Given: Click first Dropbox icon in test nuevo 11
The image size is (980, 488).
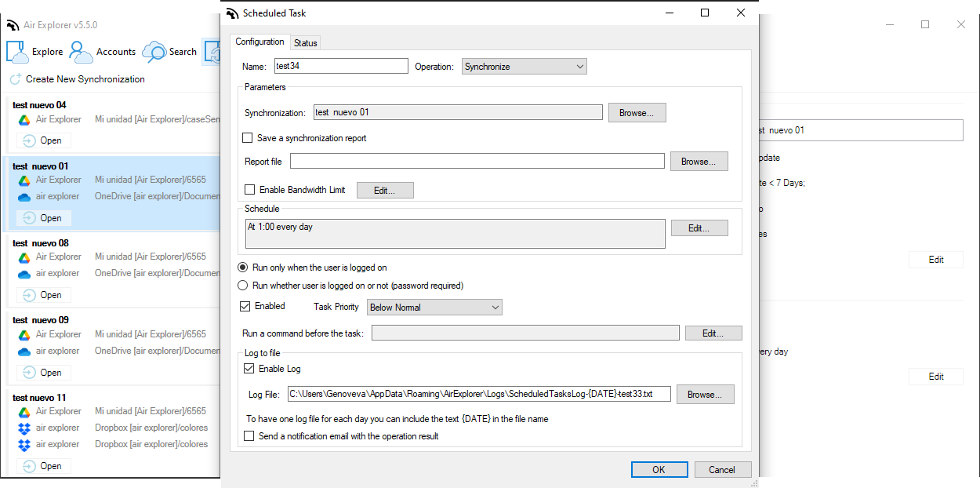Looking at the screenshot, I should (24, 428).
